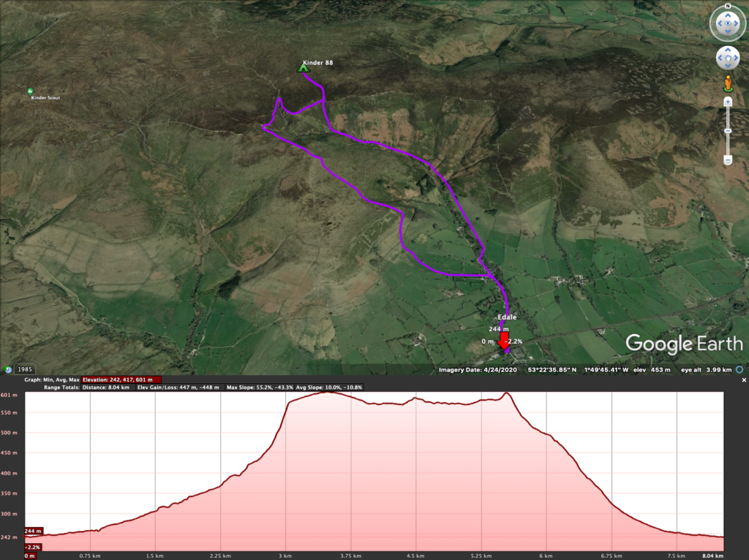Click the North compass N indicator
The width and height of the screenshot is (749, 560).
click(728, 7)
